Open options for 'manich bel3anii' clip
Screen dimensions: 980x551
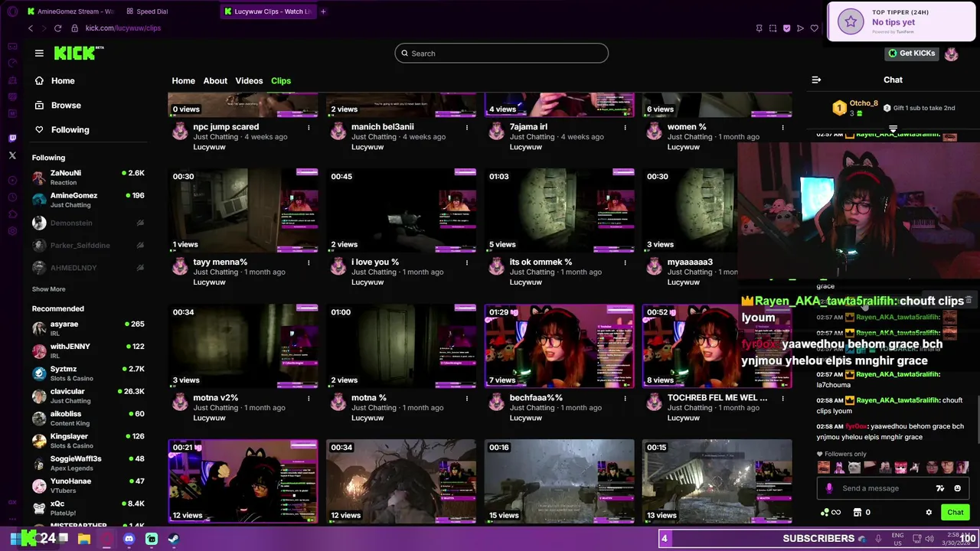point(467,127)
